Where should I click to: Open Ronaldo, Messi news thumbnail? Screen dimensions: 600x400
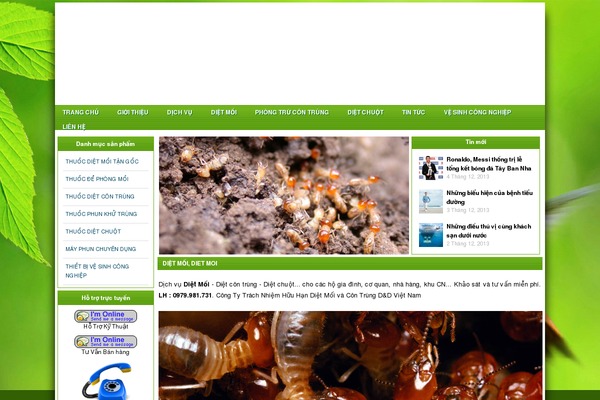(431, 168)
